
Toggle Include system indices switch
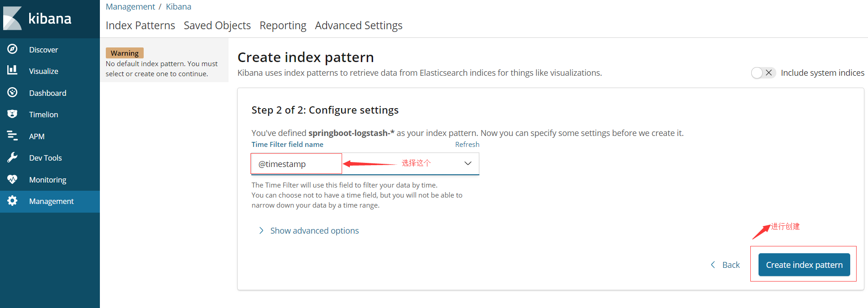click(763, 73)
